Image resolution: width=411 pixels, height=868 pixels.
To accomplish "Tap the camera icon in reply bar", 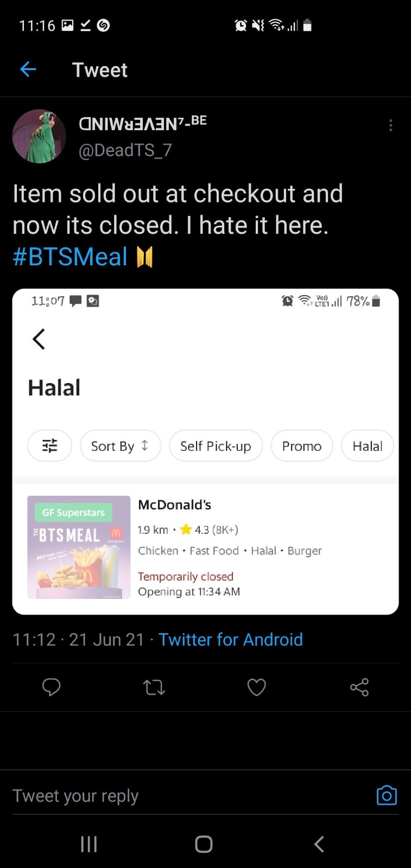I will (387, 795).
